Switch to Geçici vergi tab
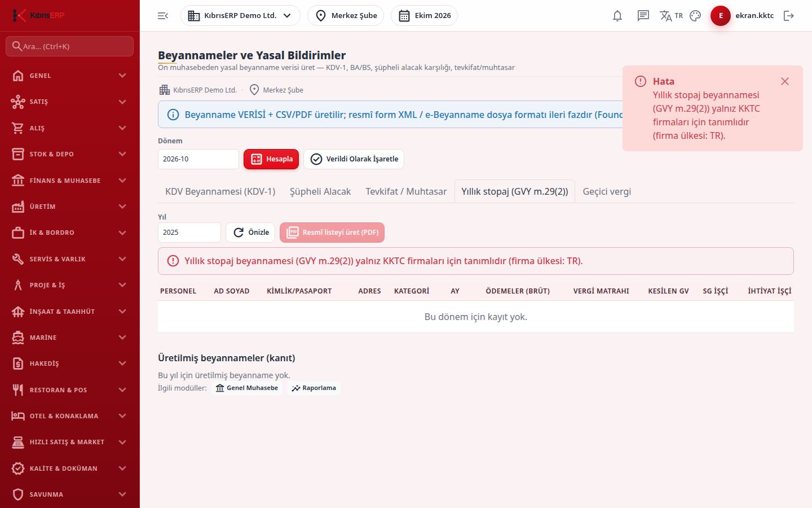 tap(607, 191)
